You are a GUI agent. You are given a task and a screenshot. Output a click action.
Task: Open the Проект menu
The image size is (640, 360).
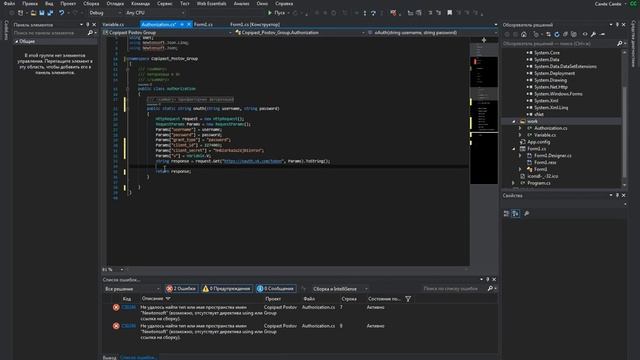pyautogui.click(x=68, y=3)
